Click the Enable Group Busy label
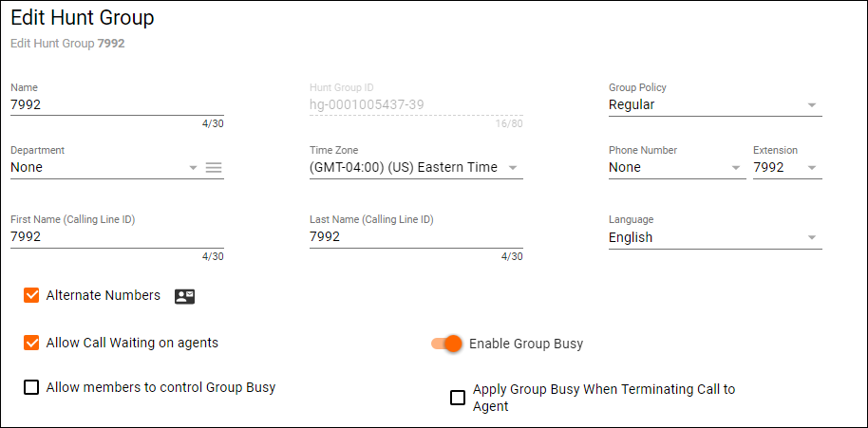 click(526, 344)
